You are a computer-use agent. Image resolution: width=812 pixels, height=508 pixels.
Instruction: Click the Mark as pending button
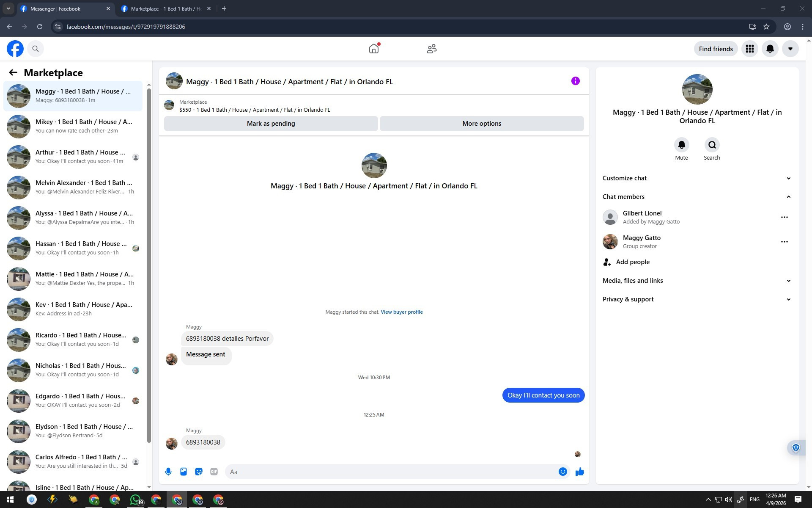click(x=271, y=124)
